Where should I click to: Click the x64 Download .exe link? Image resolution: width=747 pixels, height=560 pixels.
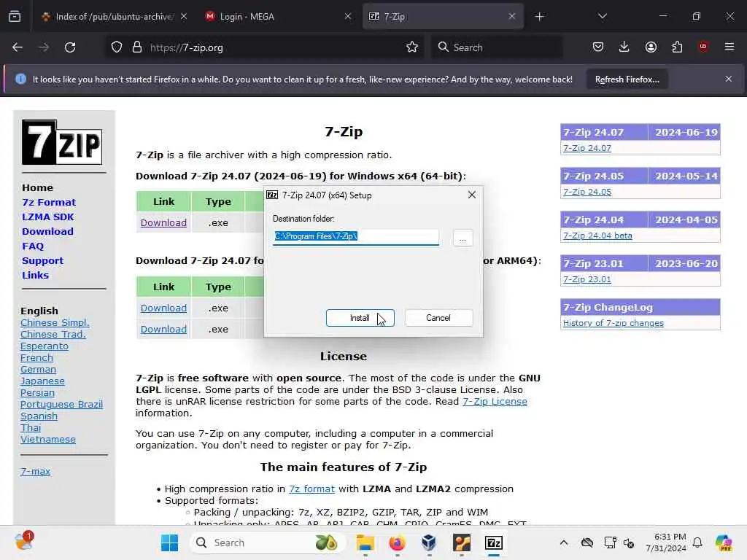pyautogui.click(x=163, y=223)
